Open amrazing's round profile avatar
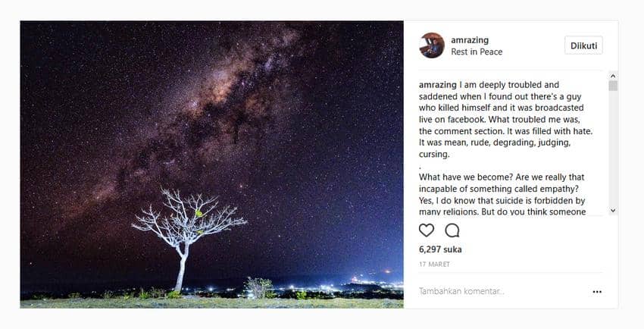Viewport: 644px width, 329px height. click(432, 45)
